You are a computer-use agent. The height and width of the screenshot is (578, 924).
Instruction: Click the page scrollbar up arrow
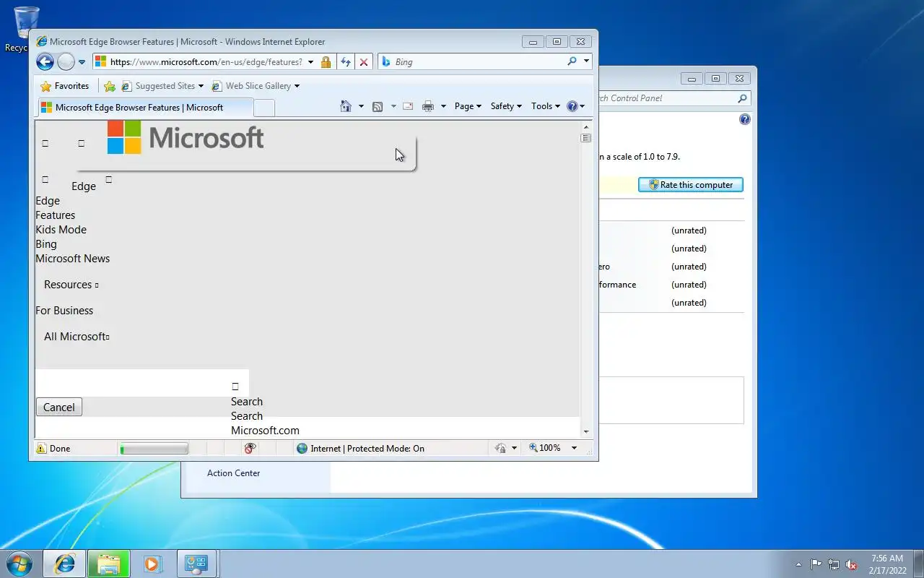tap(586, 127)
